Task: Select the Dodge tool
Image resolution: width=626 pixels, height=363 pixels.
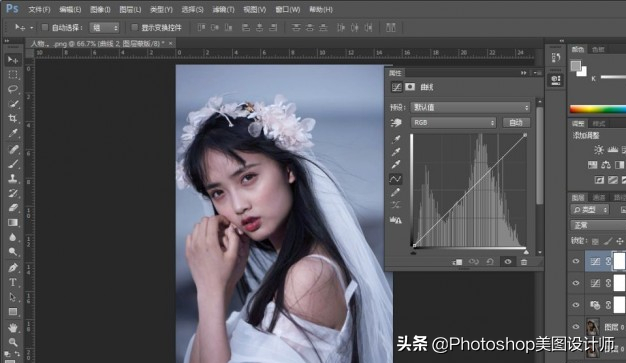Action: [x=13, y=252]
